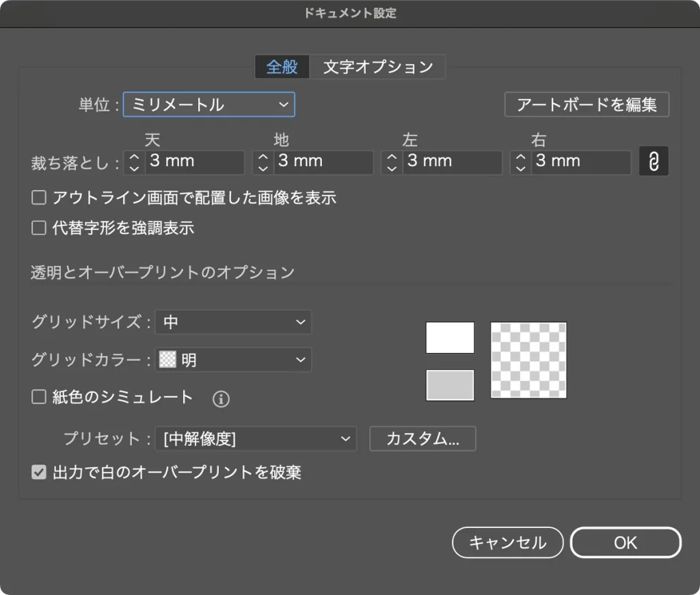
Task: Open the プリセット [中解像度] dropdown
Action: (x=256, y=438)
